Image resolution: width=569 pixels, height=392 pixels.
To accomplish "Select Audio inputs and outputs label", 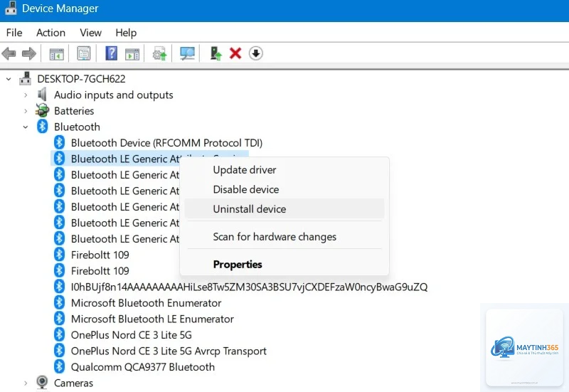I will (114, 95).
